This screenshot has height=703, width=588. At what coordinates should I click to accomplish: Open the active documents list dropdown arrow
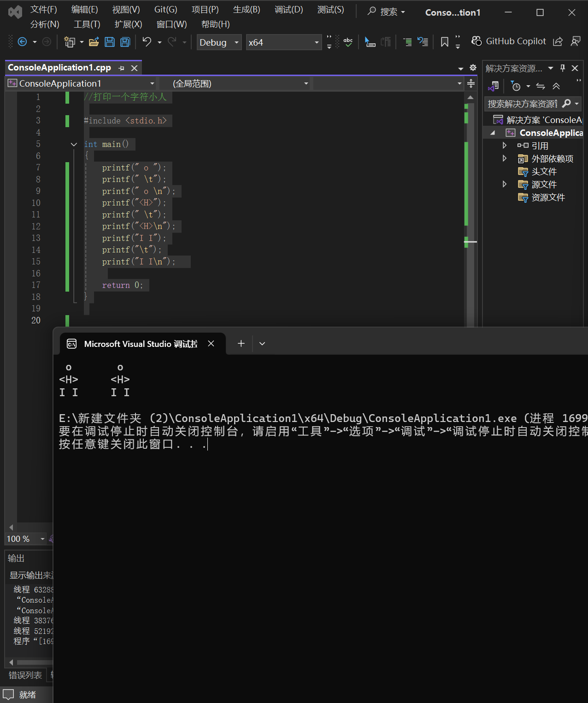click(x=460, y=68)
